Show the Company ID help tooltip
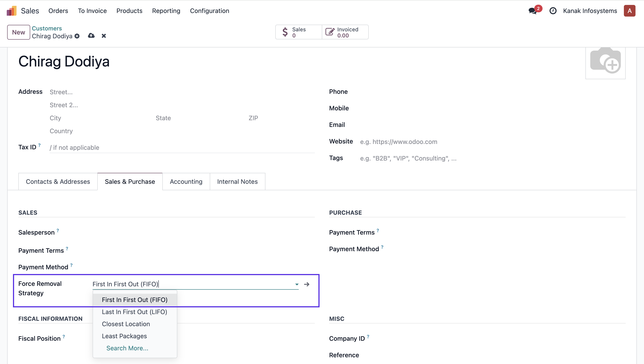This screenshot has width=644, height=364. 368,336
